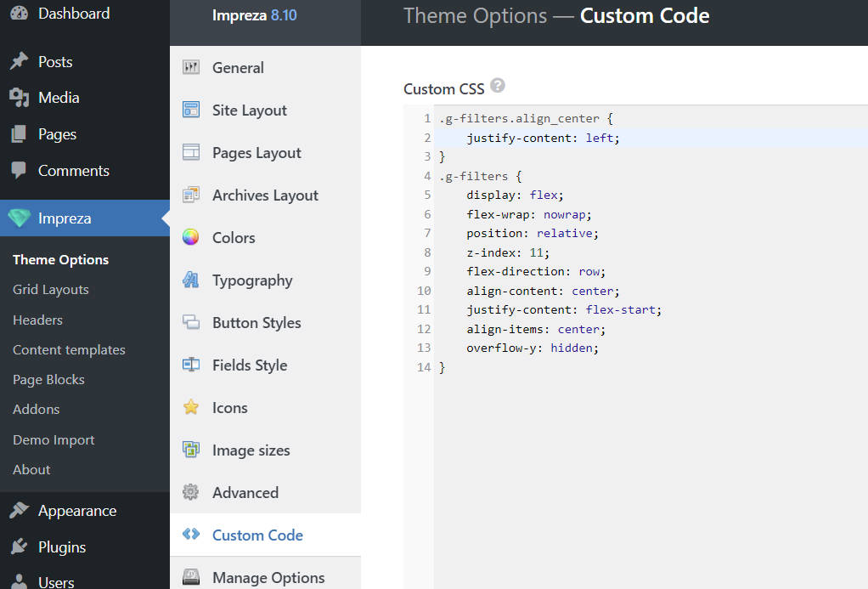The height and width of the screenshot is (589, 868).
Task: Click the General sliders icon
Action: tap(191, 68)
